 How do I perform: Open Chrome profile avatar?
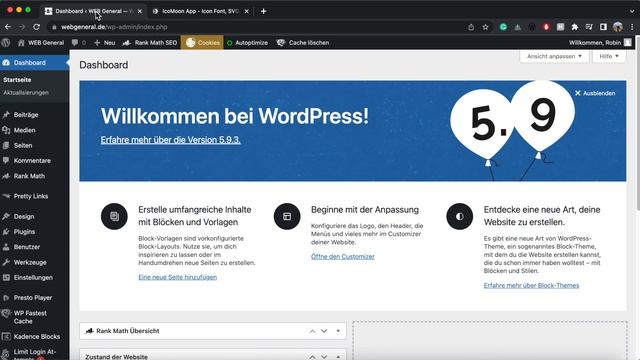(x=618, y=27)
